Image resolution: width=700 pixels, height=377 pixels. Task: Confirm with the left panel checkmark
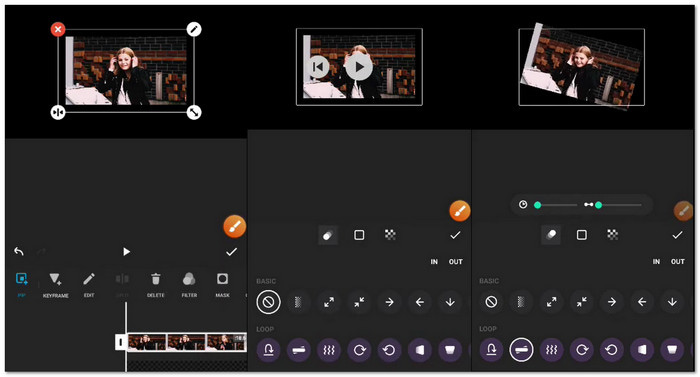(x=231, y=252)
